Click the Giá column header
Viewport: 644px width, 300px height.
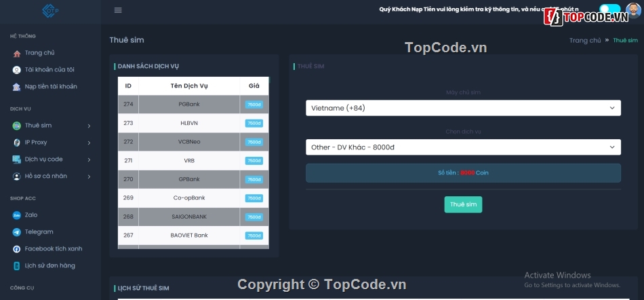point(254,86)
